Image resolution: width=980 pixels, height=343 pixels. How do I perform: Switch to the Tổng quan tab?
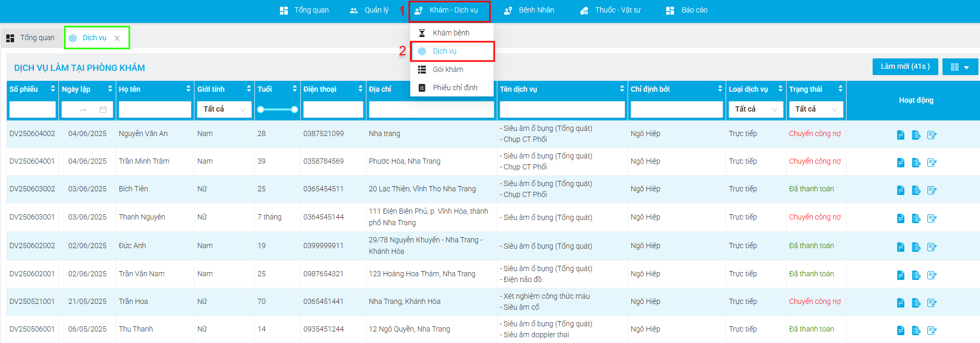coord(31,38)
